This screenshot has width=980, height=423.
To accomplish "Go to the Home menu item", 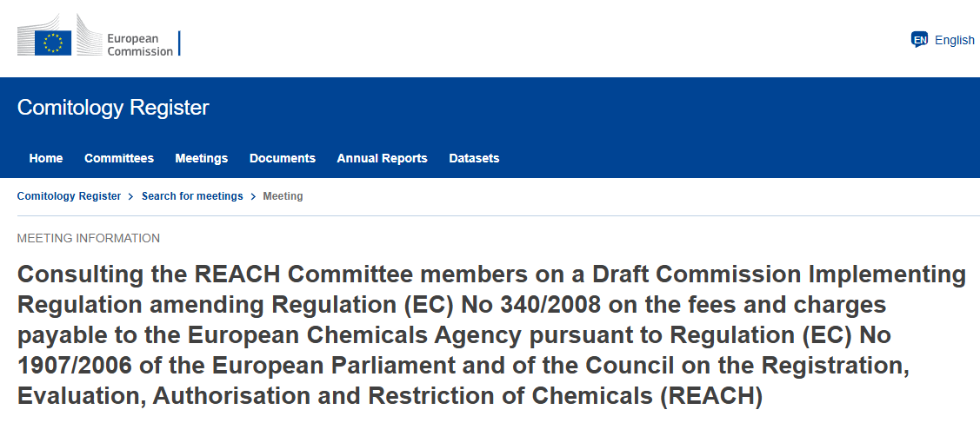I will 46,158.
